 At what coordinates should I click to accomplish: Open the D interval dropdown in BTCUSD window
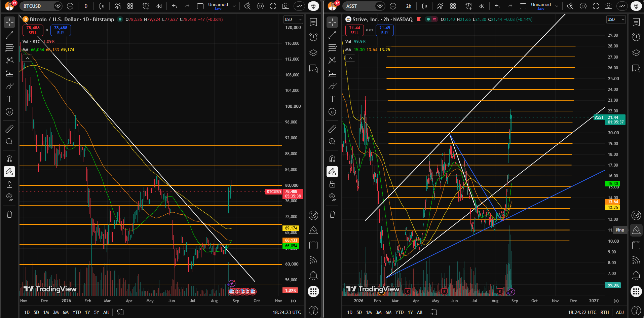(86, 6)
